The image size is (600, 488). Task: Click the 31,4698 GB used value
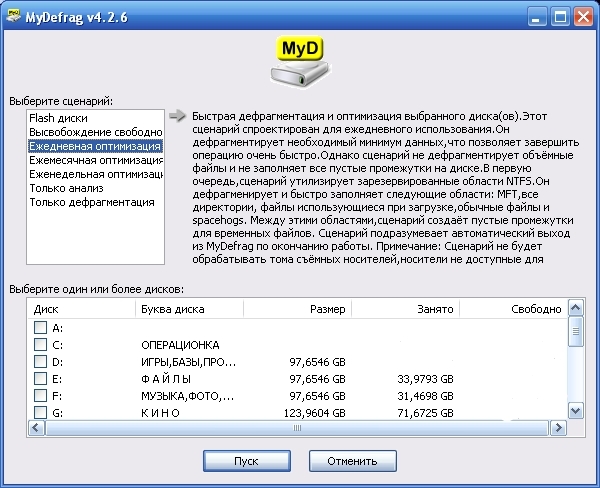pyautogui.click(x=425, y=396)
